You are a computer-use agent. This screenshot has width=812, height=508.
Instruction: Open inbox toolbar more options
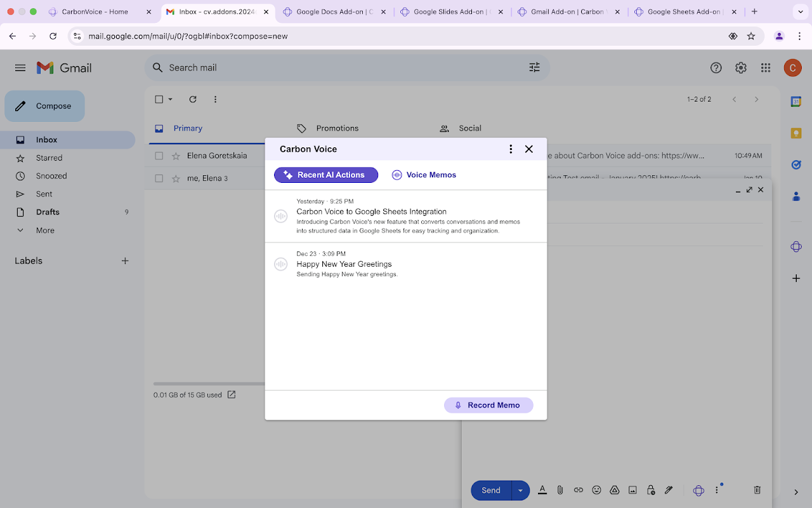pyautogui.click(x=216, y=100)
